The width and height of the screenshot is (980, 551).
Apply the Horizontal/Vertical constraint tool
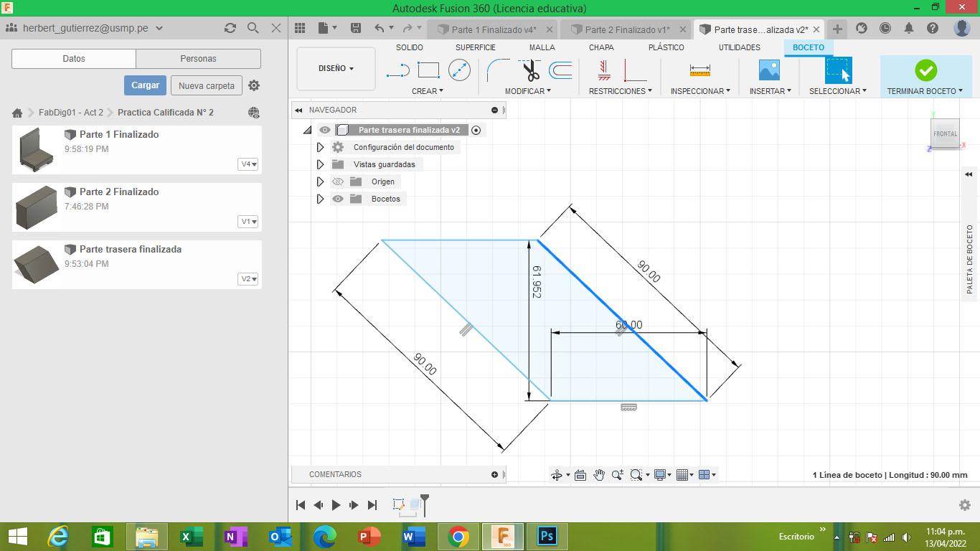pyautogui.click(x=604, y=70)
